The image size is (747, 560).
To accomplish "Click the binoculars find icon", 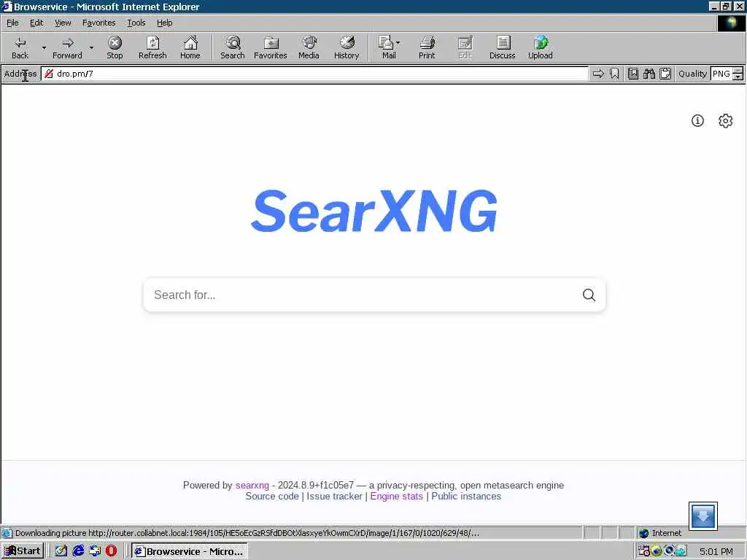I will pyautogui.click(x=649, y=74).
